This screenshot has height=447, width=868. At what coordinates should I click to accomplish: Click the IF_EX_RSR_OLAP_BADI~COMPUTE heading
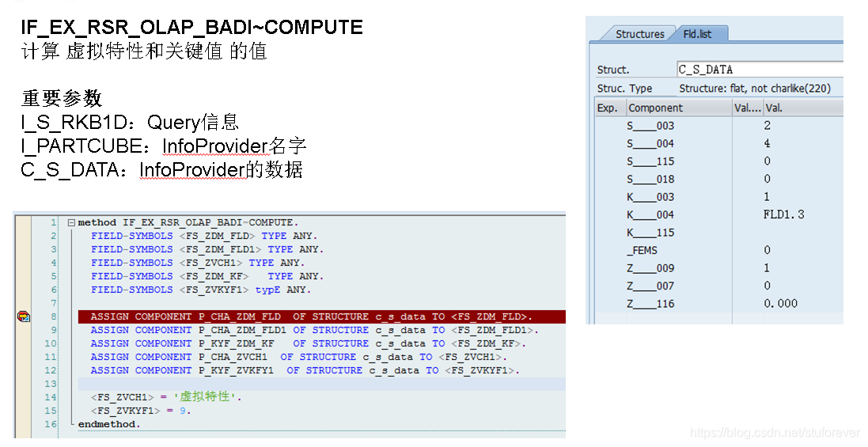[192, 27]
